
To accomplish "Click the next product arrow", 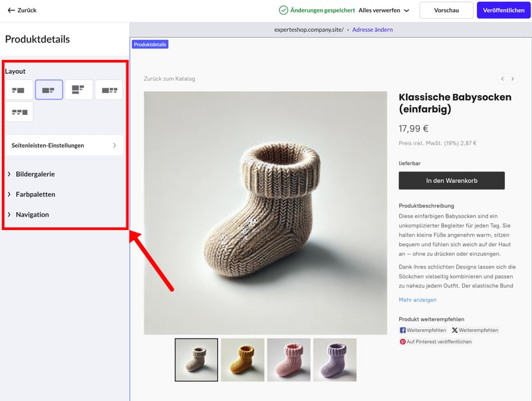I will click(x=513, y=78).
